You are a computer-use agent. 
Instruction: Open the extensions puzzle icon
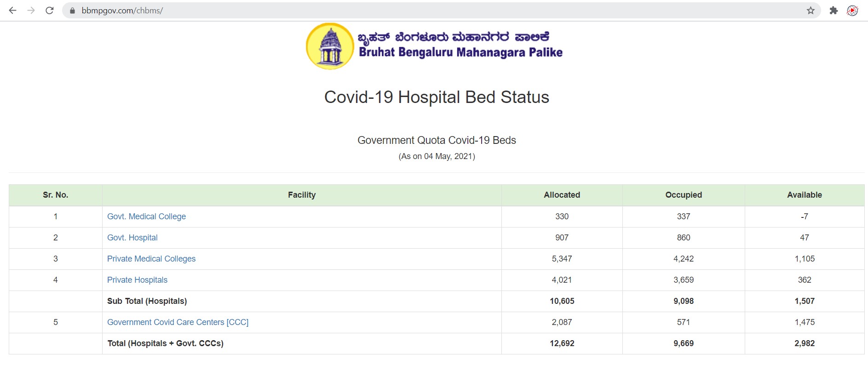tap(834, 11)
